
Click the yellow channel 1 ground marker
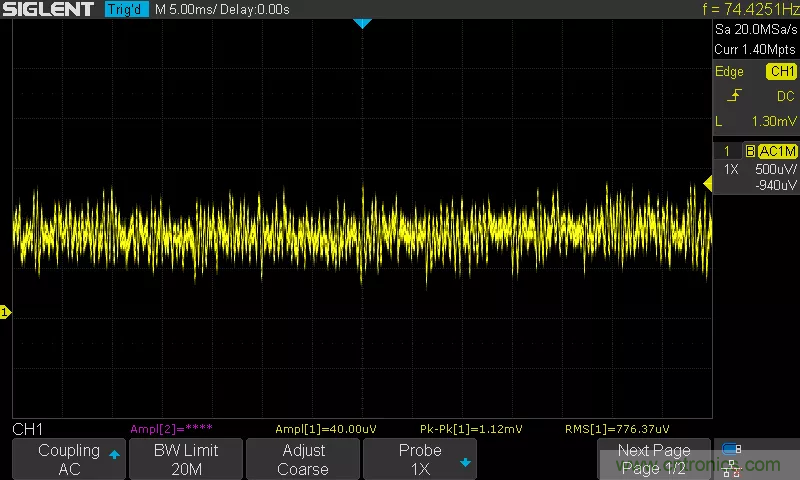(x=5, y=313)
